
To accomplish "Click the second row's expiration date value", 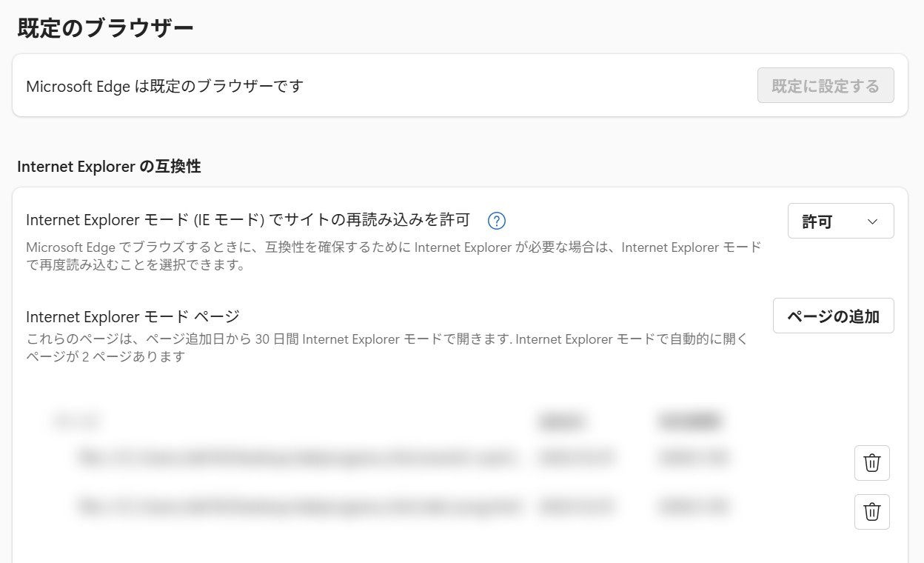I will point(693,507).
